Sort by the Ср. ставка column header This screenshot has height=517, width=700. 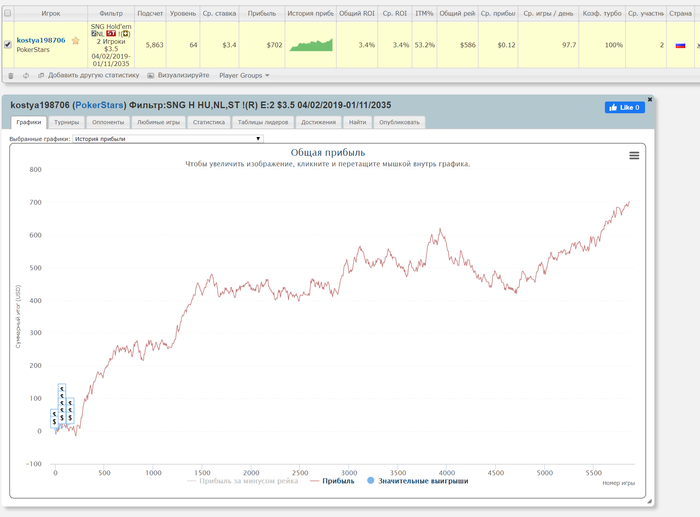point(219,13)
